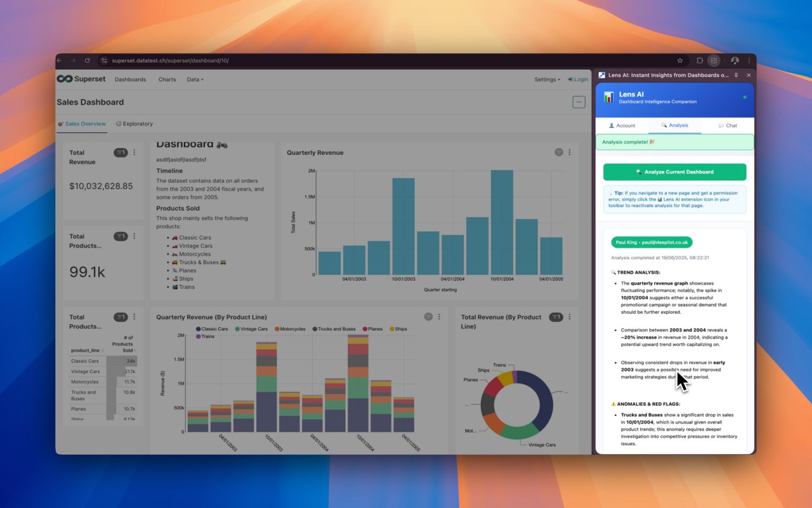
Task: Click the Login link
Action: 578,79
